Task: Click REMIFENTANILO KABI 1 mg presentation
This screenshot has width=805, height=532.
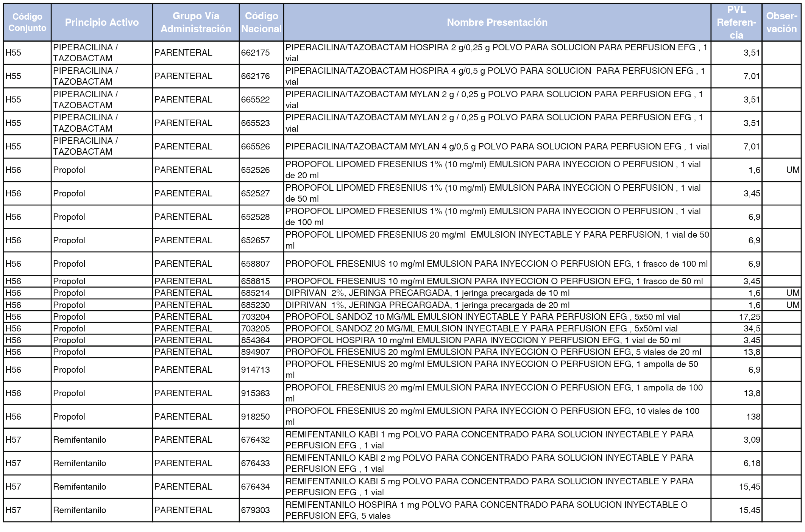Action: [x=490, y=440]
